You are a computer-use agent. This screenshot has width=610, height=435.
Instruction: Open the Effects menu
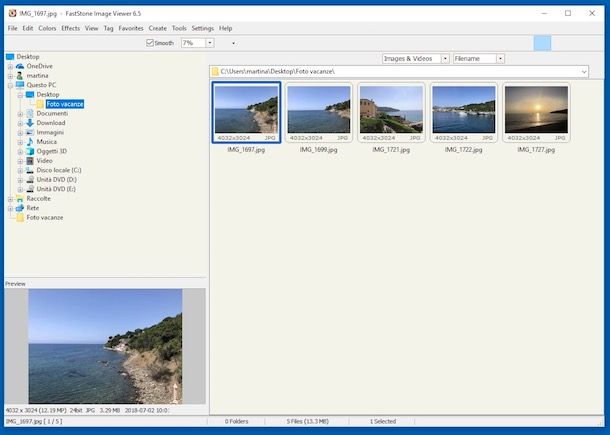70,28
